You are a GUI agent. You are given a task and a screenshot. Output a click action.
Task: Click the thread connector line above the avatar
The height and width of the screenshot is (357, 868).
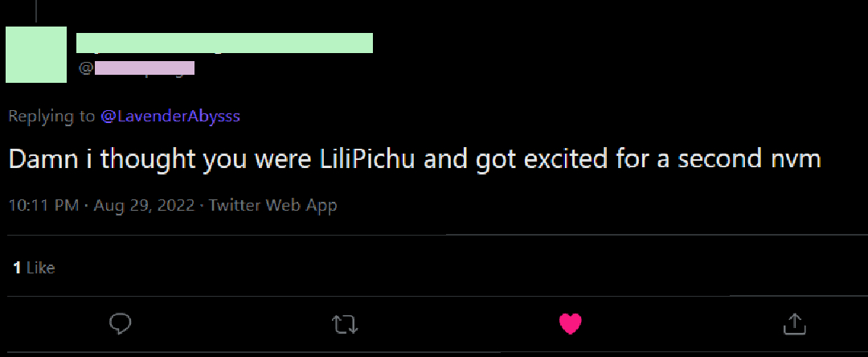pyautogui.click(x=36, y=10)
